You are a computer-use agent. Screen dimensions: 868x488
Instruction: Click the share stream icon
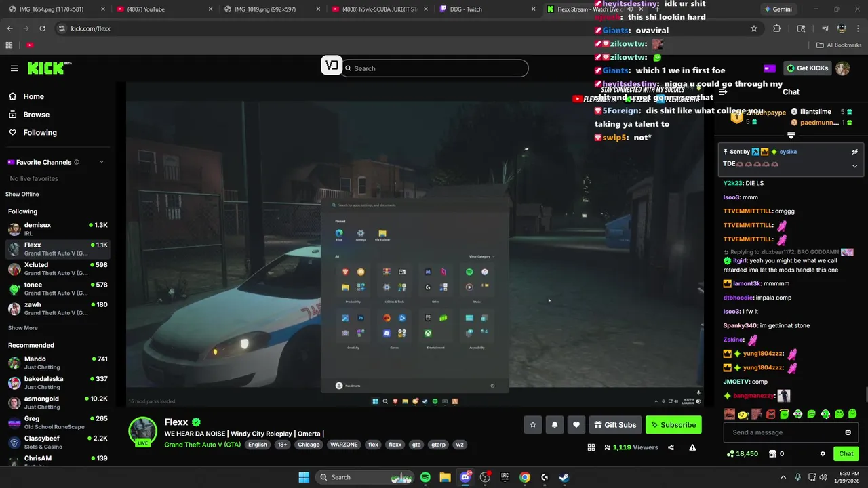tap(671, 447)
